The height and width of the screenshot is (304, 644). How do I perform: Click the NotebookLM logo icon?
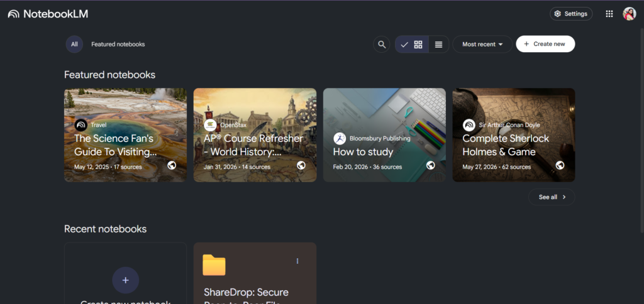pos(14,14)
